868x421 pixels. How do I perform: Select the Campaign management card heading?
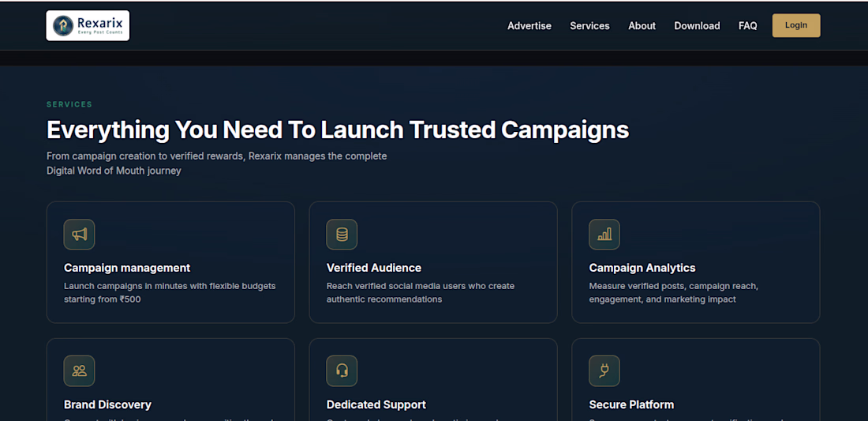pos(127,268)
